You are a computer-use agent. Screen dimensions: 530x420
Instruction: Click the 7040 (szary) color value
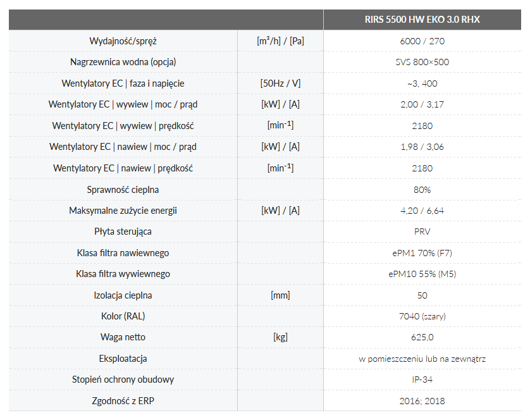pos(422,316)
